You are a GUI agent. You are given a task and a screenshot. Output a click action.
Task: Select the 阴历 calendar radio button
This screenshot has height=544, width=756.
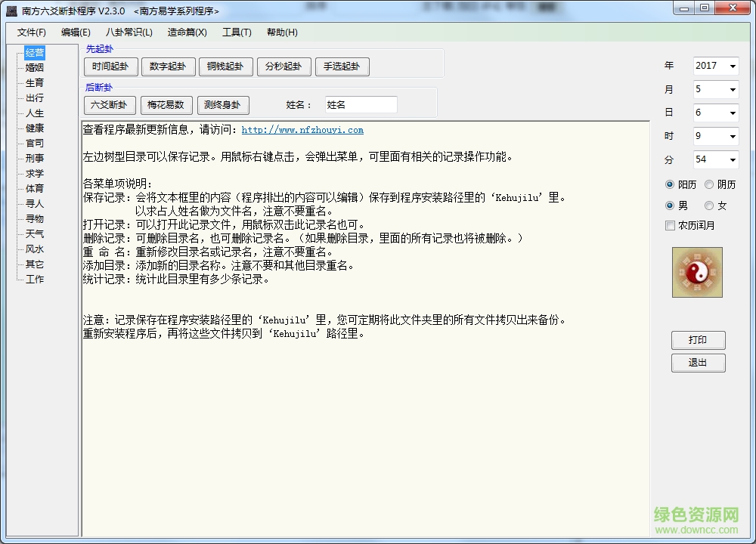[709, 184]
